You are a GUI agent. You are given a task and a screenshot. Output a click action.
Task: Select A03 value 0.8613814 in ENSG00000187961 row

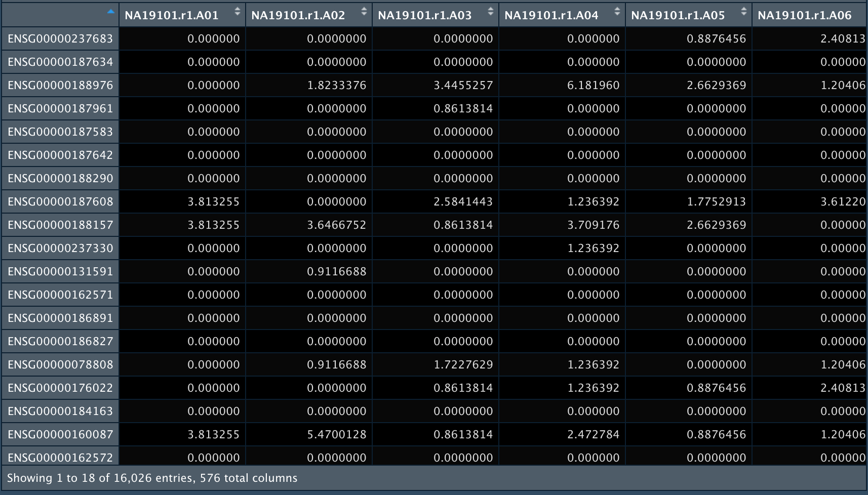coord(463,108)
